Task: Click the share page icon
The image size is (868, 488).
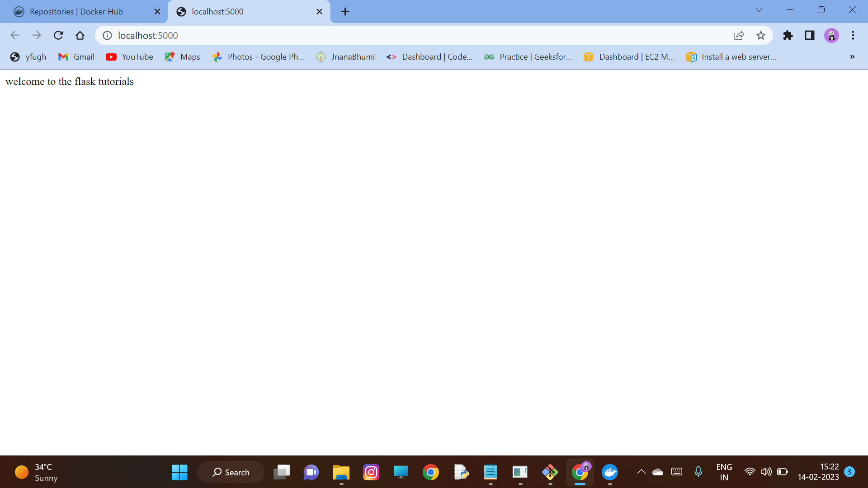Action: 739,35
